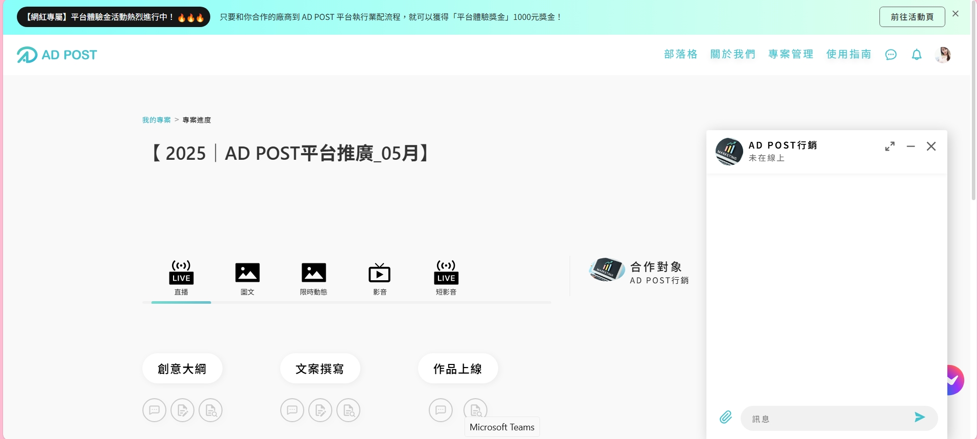The width and height of the screenshot is (980, 439).
Task: Click the 專案進度 breadcrumb text
Action: tap(197, 120)
